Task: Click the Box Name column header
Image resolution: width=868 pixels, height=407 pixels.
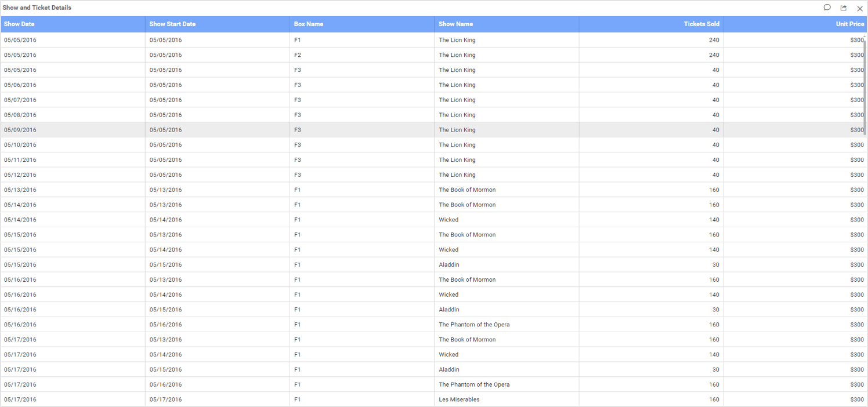Action: tap(308, 24)
